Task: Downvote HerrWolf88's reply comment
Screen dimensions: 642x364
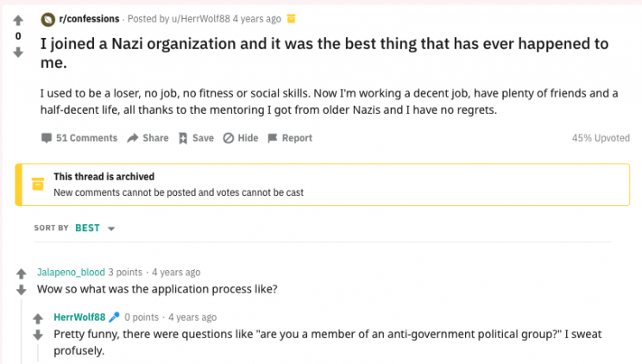Action: [x=38, y=335]
